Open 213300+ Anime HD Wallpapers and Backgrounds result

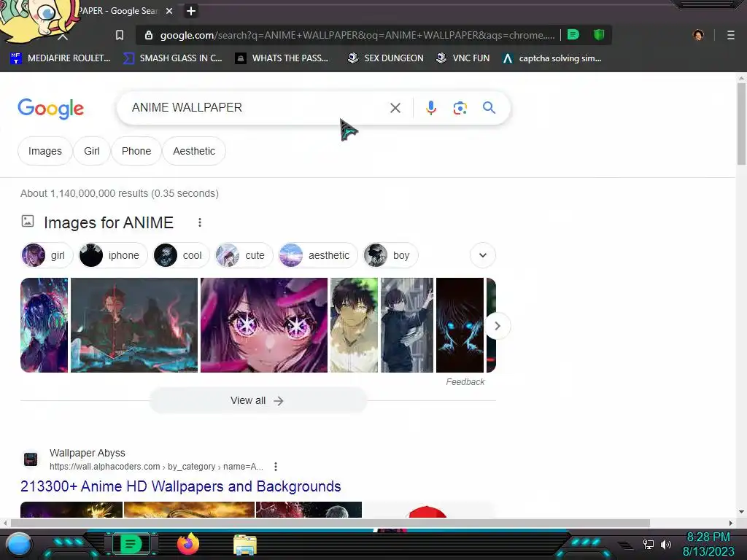click(181, 486)
